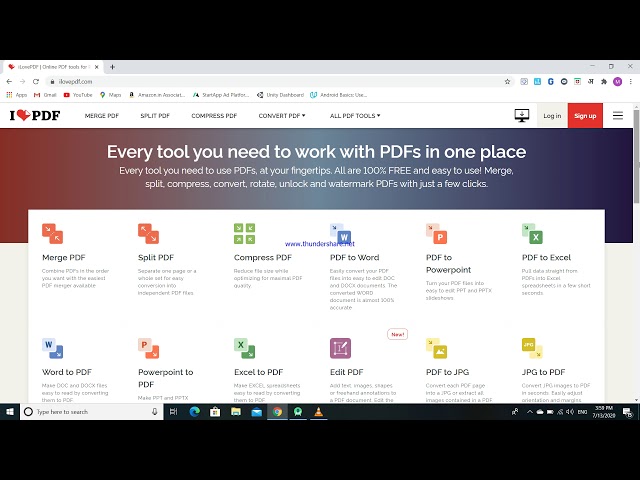
Task: Click the red Sign up button
Action: click(x=585, y=116)
